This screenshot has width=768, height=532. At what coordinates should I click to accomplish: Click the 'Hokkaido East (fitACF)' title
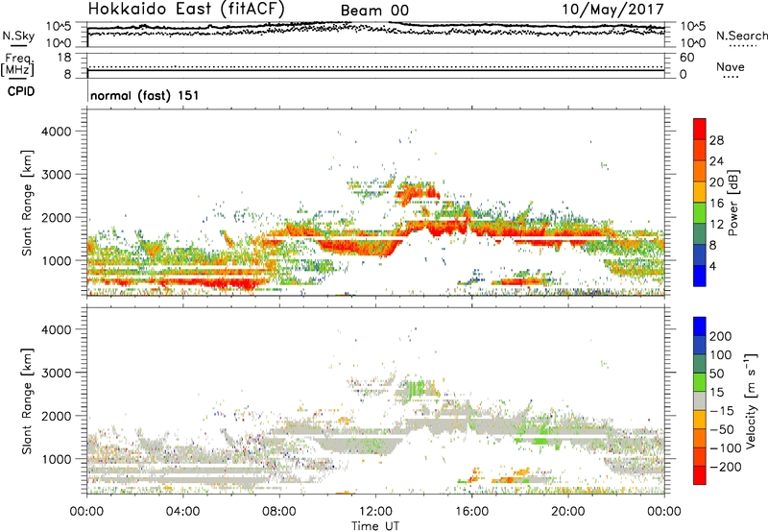pyautogui.click(x=186, y=10)
